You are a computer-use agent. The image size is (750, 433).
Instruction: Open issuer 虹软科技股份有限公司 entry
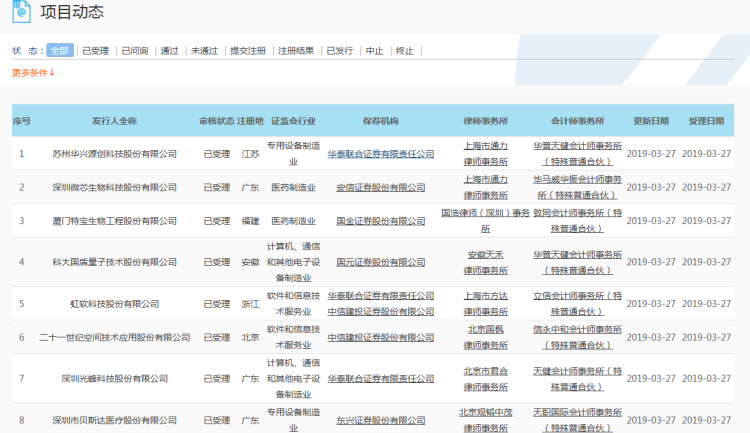(114, 304)
